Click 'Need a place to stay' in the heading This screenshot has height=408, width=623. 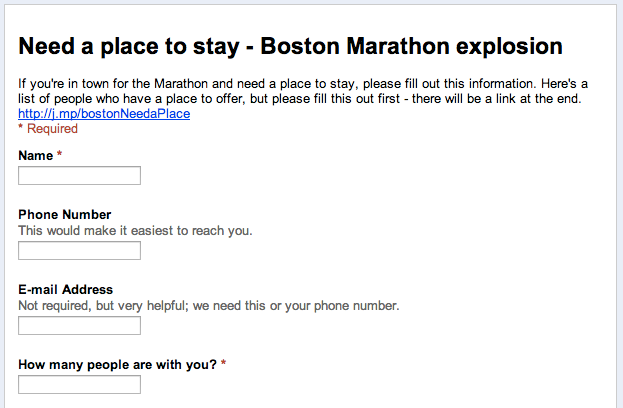[129, 46]
